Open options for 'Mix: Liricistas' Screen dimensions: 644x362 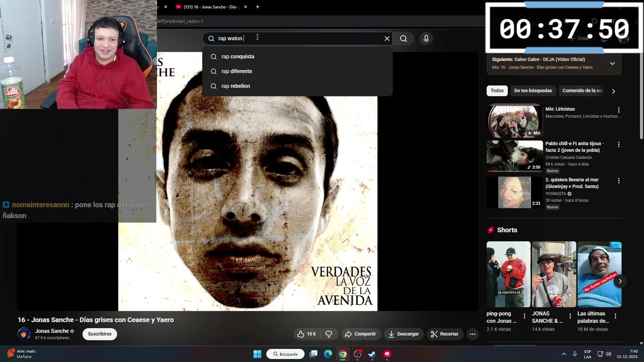coord(619,110)
